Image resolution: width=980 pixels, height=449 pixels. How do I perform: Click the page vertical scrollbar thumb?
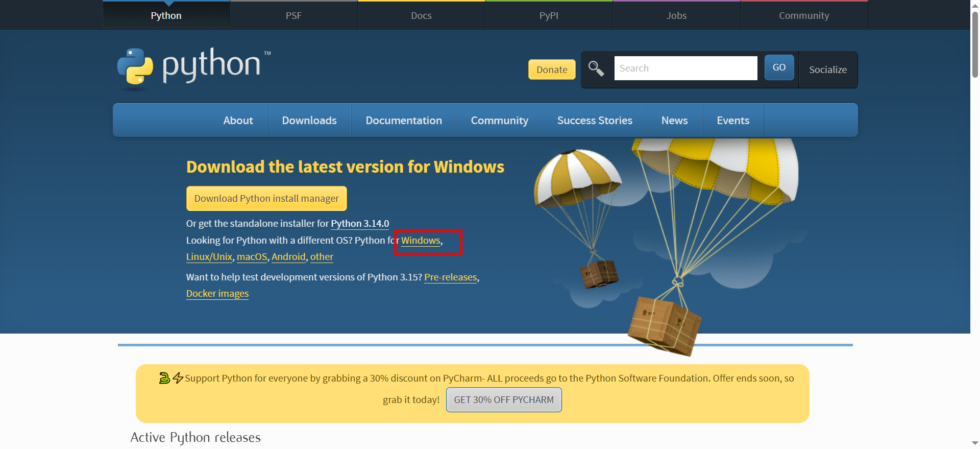coord(975,44)
